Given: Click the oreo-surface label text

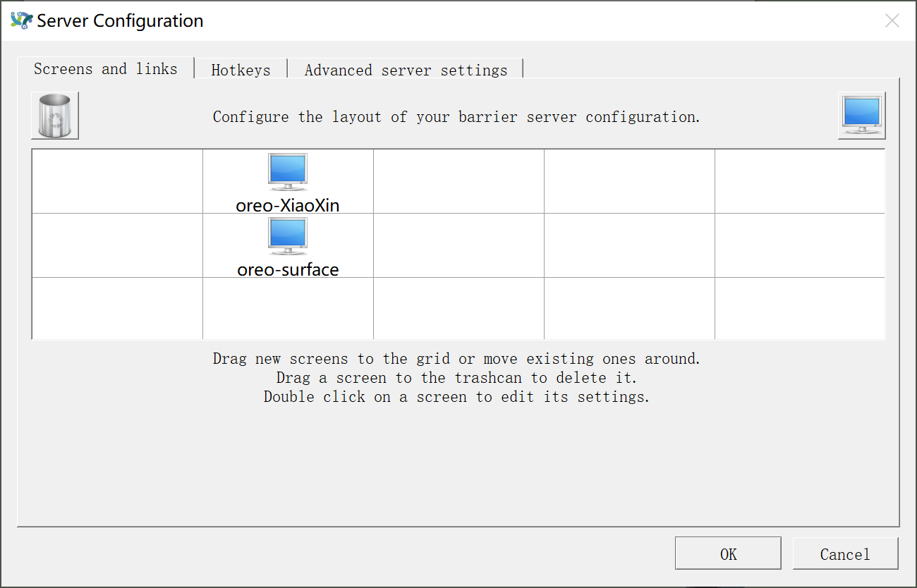Looking at the screenshot, I should click(x=288, y=269).
